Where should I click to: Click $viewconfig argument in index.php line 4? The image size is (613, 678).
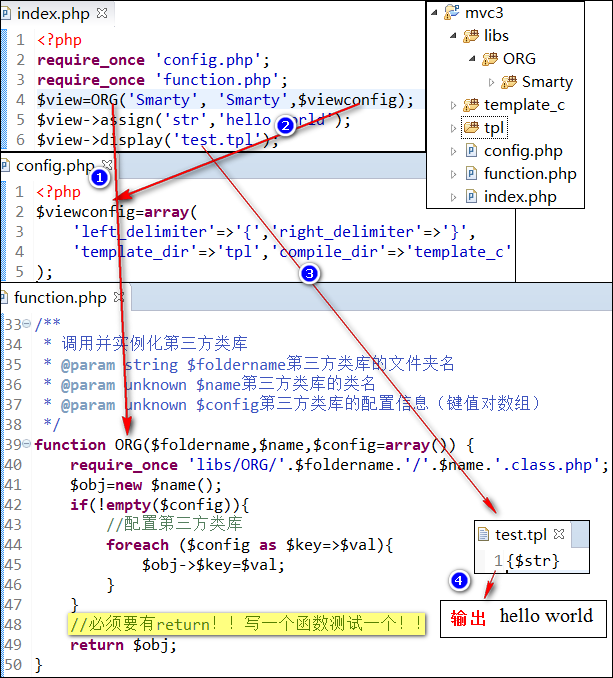point(347,100)
